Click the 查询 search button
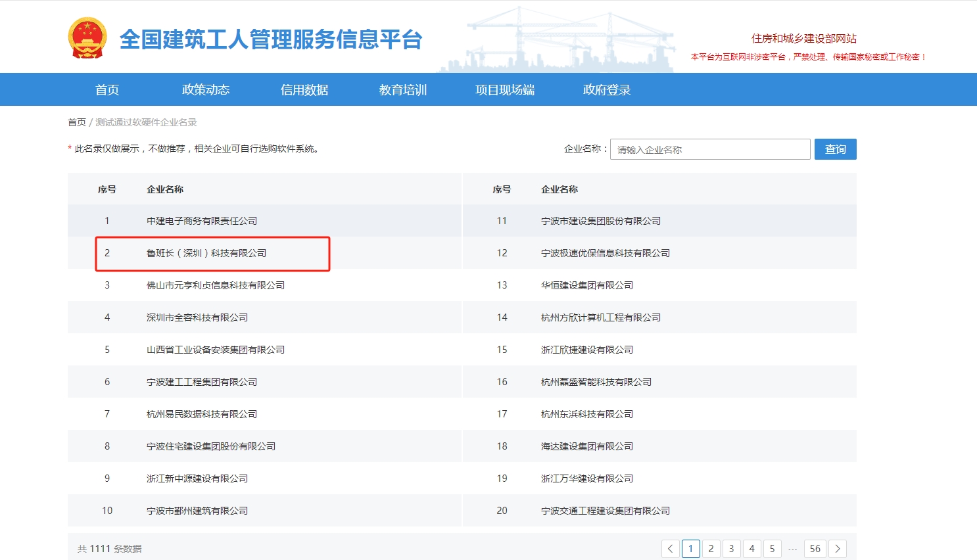Viewport: 977px width, 560px height. 835,149
